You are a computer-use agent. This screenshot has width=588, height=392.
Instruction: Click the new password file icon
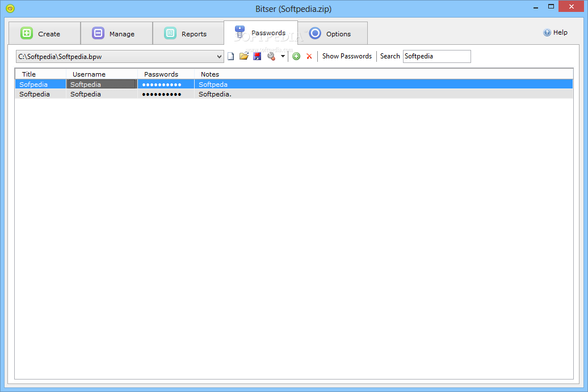(x=230, y=56)
